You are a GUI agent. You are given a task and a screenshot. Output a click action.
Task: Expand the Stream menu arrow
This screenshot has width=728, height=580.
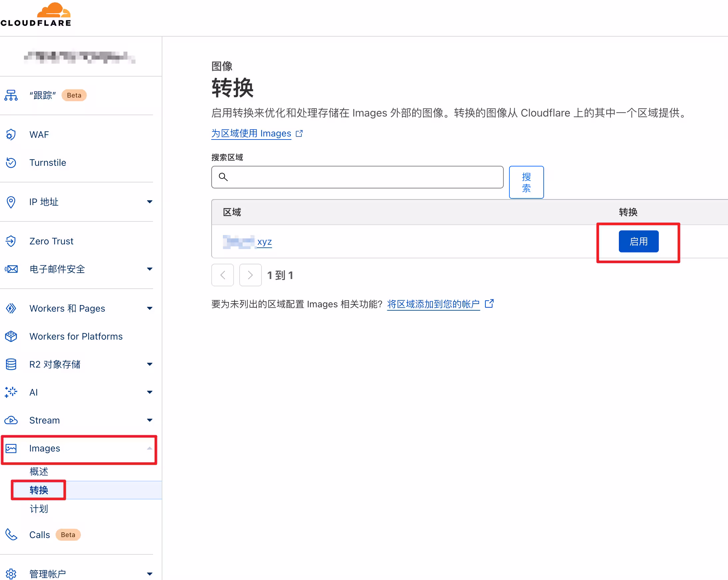tap(150, 420)
